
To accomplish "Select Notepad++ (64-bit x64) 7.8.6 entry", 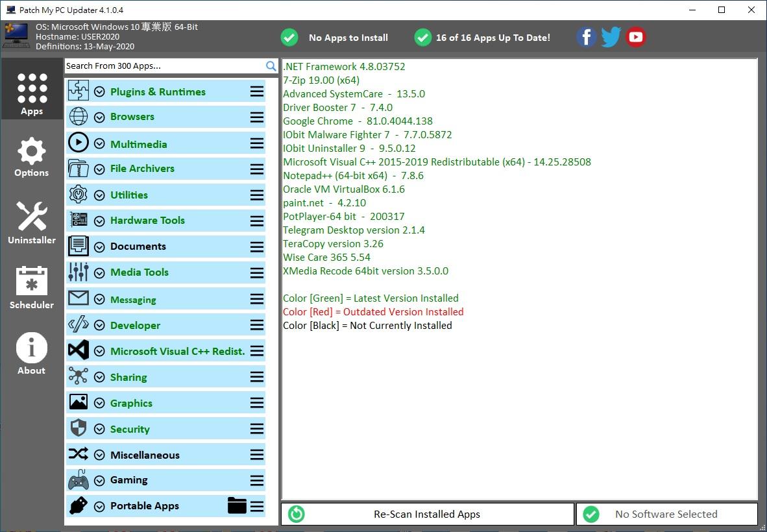I will pyautogui.click(x=353, y=176).
